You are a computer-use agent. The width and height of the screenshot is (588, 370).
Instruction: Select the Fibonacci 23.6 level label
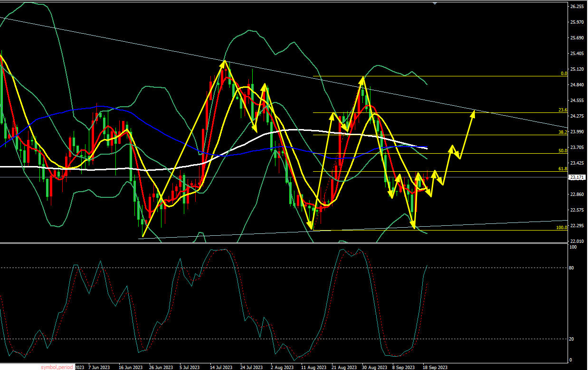point(563,110)
